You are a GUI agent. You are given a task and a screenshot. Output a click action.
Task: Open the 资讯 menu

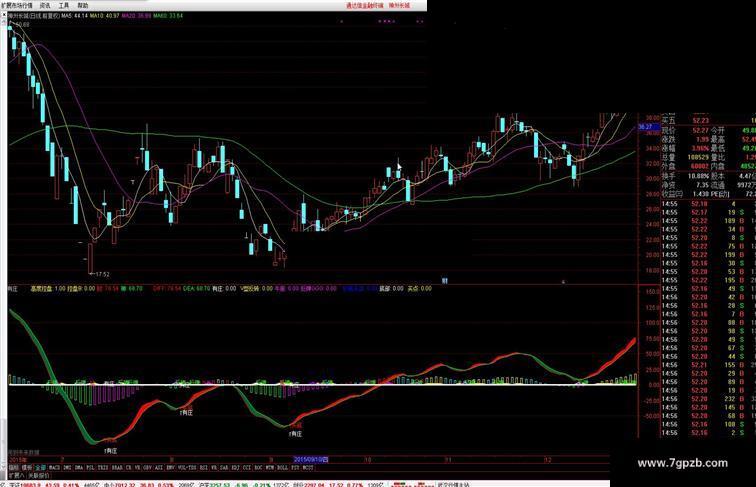tap(45, 5)
